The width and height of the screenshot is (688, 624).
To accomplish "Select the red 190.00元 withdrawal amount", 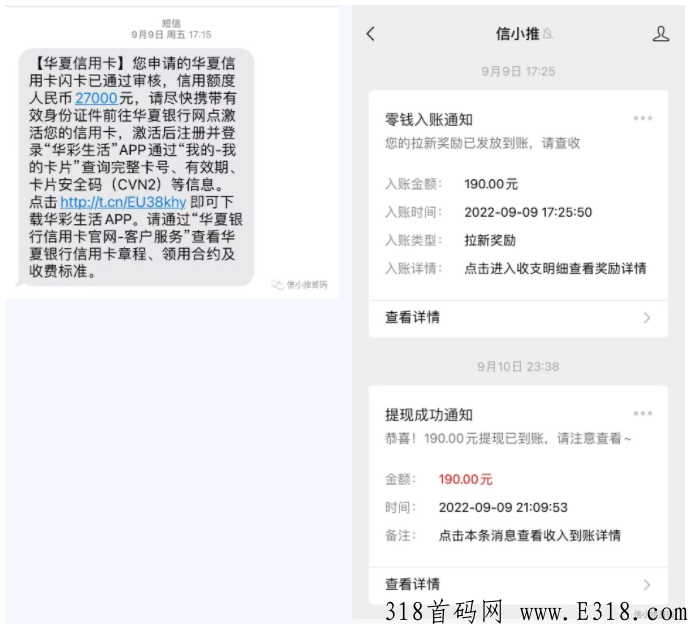I will point(466,479).
